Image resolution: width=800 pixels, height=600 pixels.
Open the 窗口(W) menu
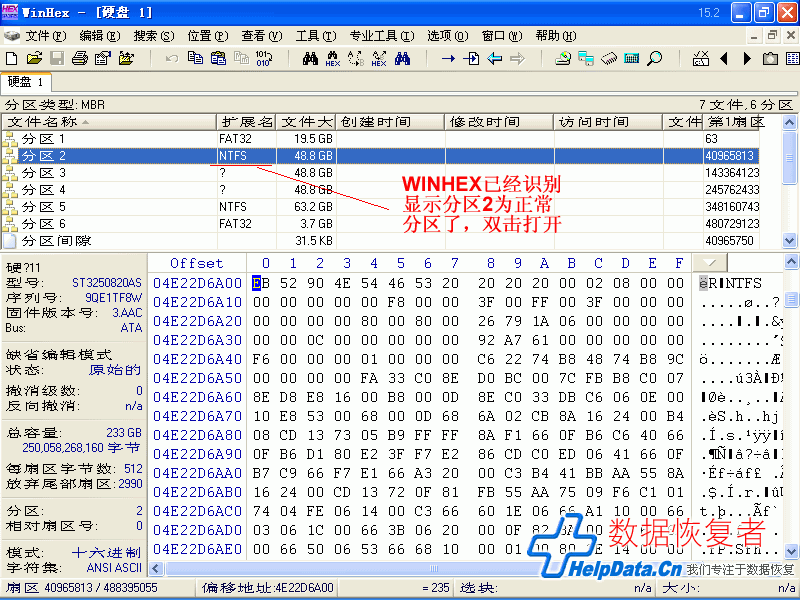point(502,36)
